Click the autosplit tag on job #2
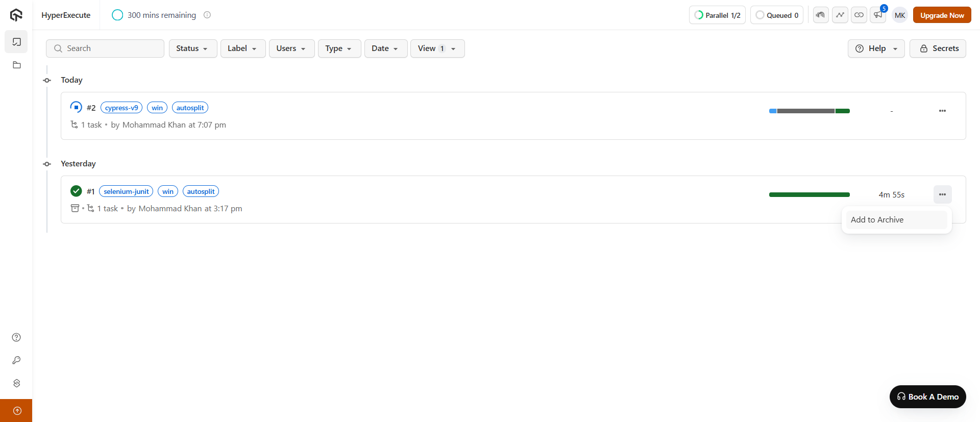The width and height of the screenshot is (980, 422). point(190,108)
